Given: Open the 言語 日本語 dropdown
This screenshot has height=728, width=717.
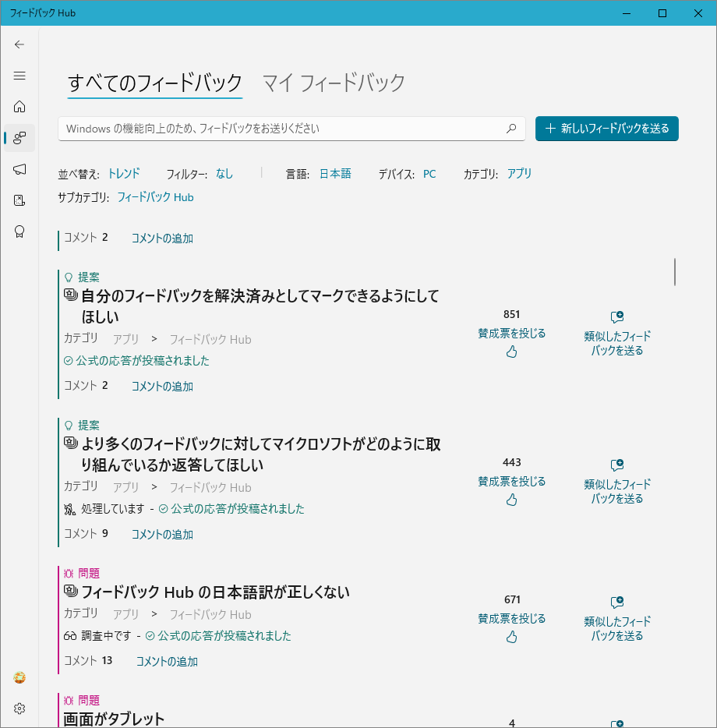Looking at the screenshot, I should click(335, 174).
